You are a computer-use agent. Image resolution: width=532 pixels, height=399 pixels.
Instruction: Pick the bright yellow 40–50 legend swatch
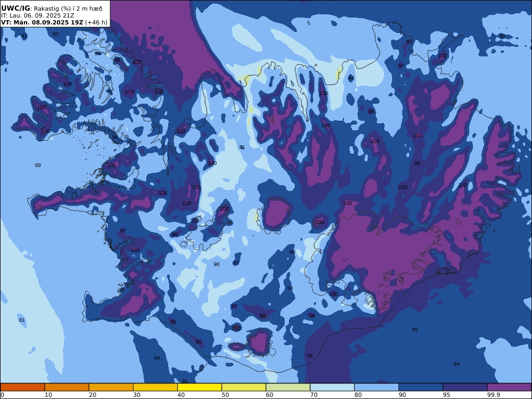(x=199, y=387)
